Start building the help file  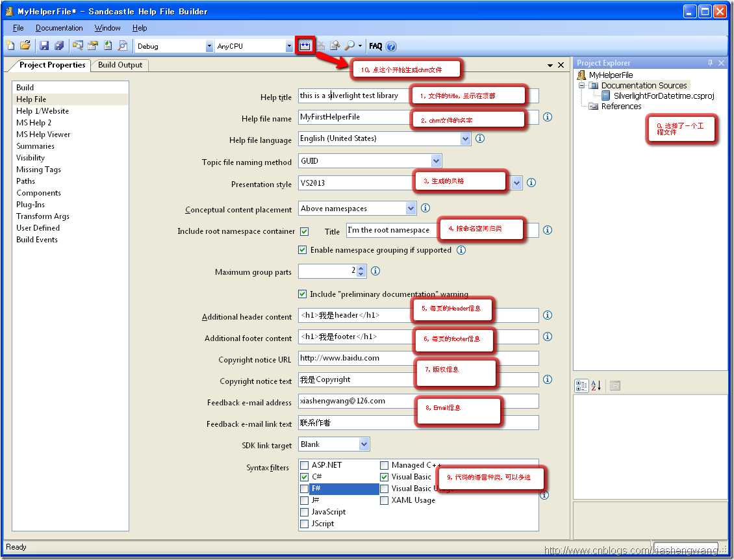[305, 45]
